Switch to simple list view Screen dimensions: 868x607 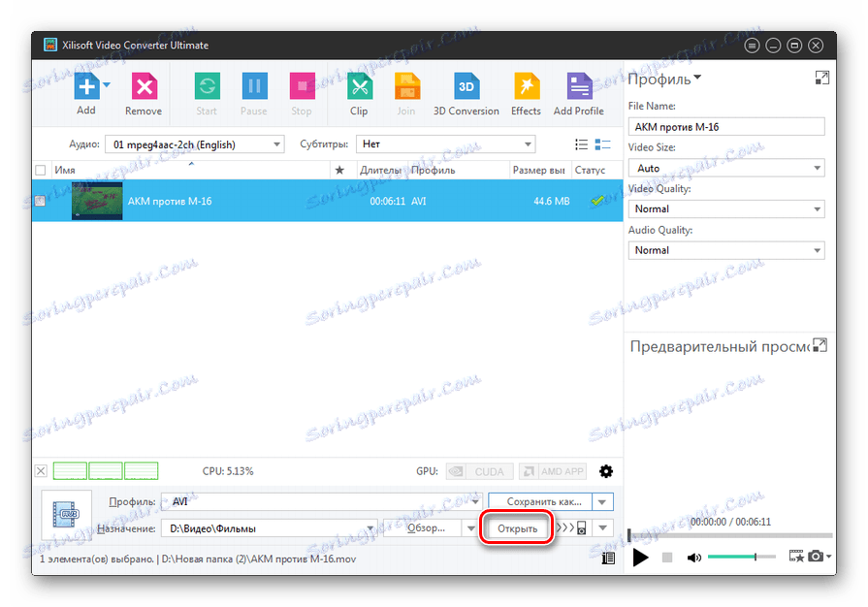coord(581,145)
